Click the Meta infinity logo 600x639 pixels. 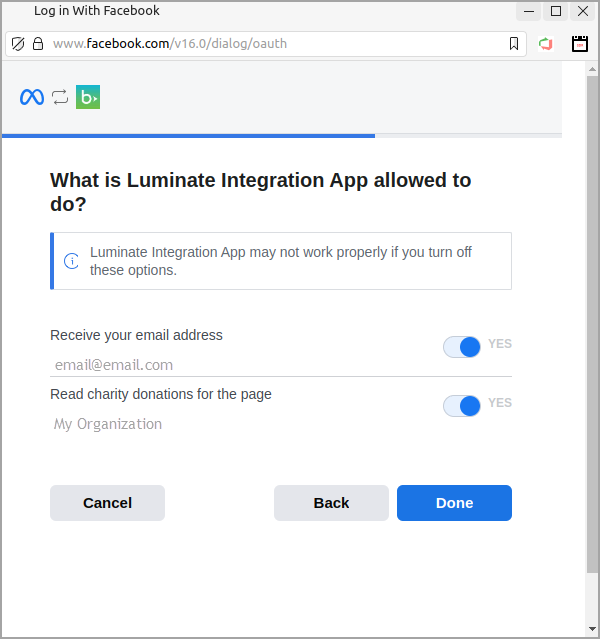coord(32,97)
